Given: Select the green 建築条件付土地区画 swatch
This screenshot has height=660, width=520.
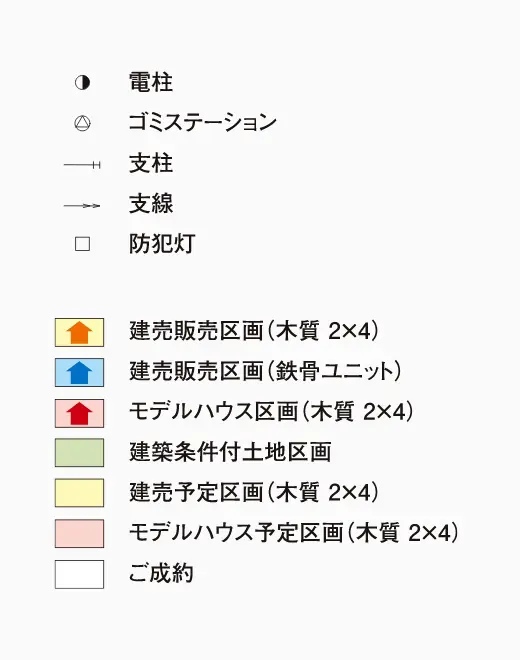Looking at the screenshot, I should pos(79,452).
